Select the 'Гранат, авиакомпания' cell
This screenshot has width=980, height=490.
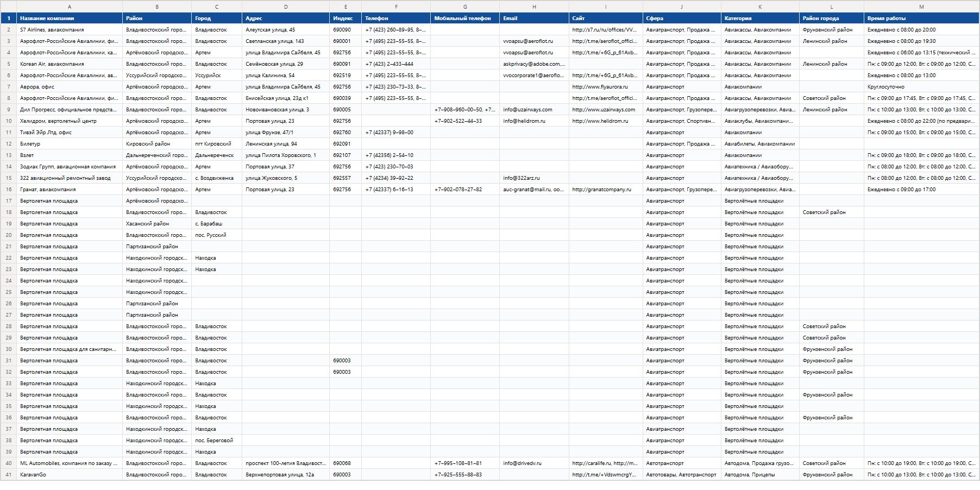click(x=70, y=190)
